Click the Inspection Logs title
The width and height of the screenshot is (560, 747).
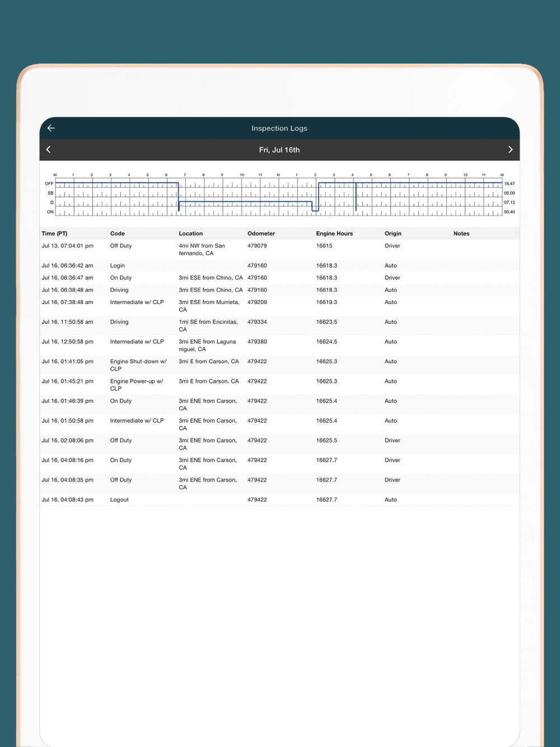tap(279, 128)
